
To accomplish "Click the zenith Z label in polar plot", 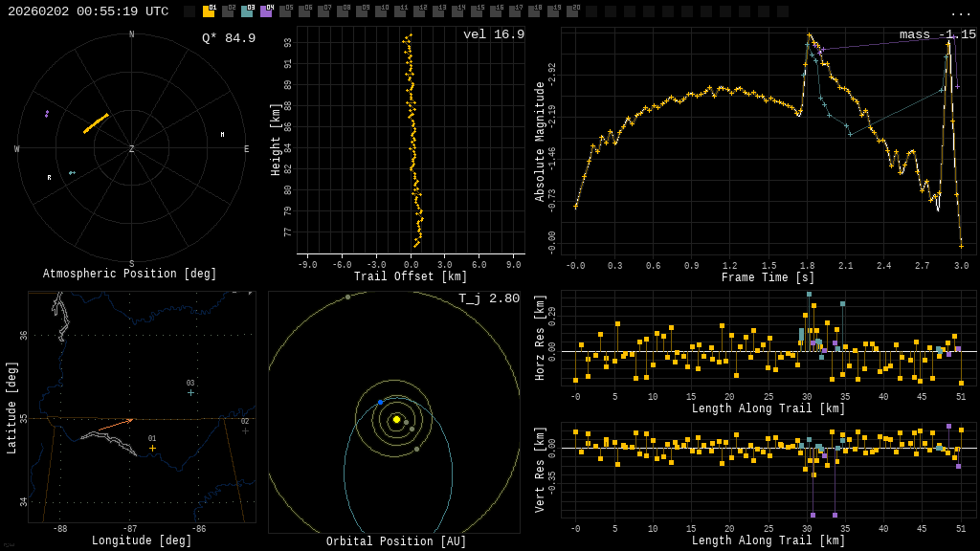I will coord(131,149).
